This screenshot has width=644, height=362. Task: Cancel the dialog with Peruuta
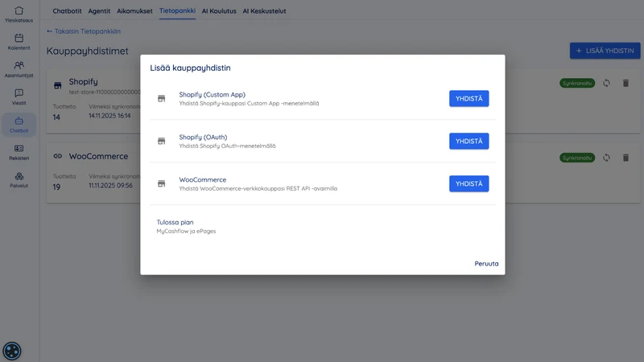click(x=486, y=264)
